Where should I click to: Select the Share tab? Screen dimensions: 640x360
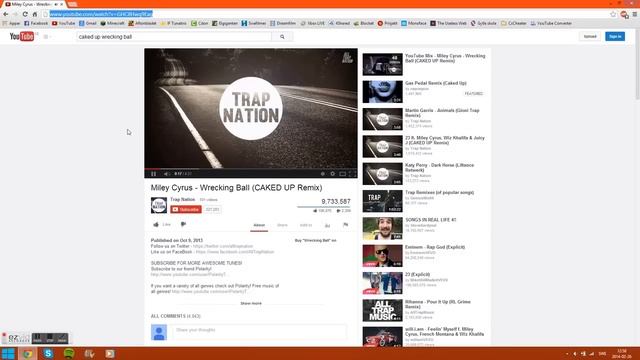(282, 225)
